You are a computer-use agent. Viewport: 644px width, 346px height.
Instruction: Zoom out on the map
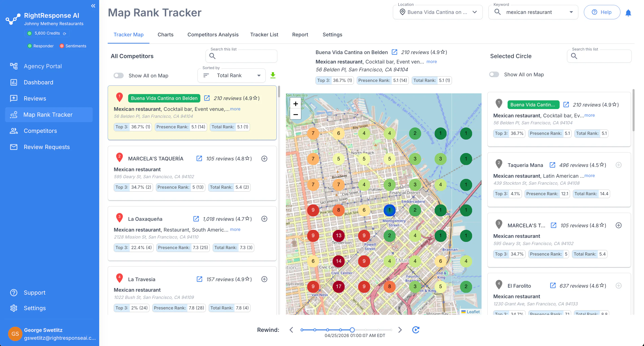tap(296, 114)
